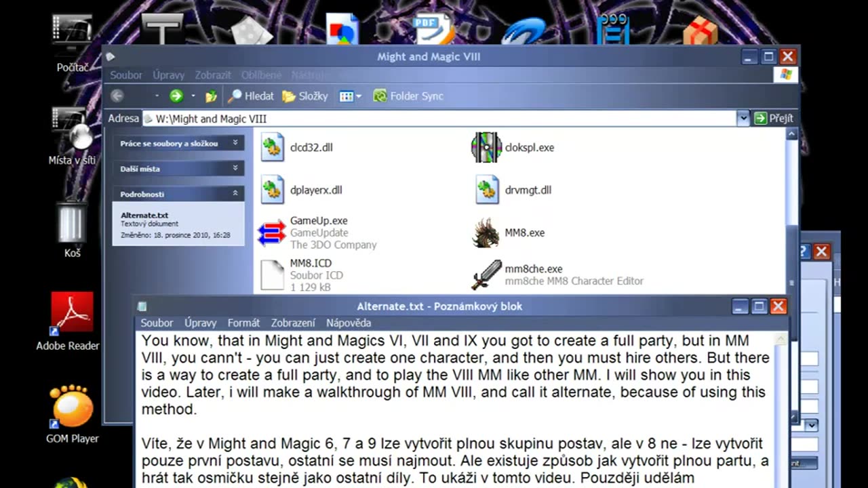The height and width of the screenshot is (488, 868).
Task: Open Počítač desktop icon
Action: coord(73,42)
